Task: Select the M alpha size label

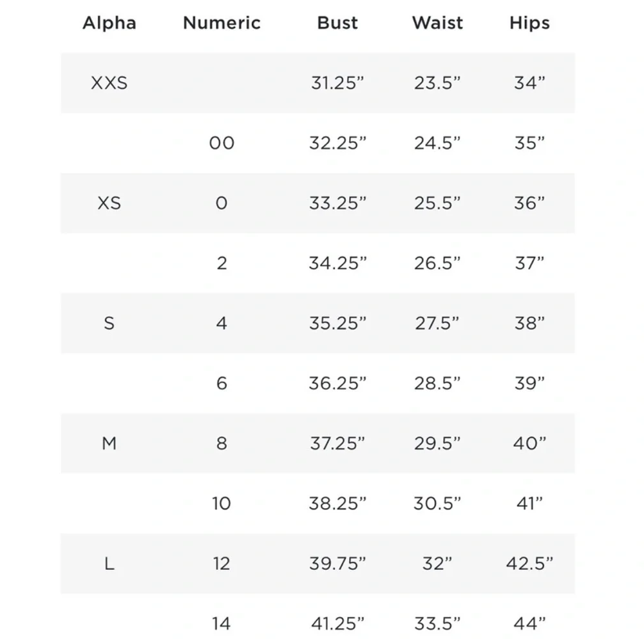Action: tap(109, 443)
